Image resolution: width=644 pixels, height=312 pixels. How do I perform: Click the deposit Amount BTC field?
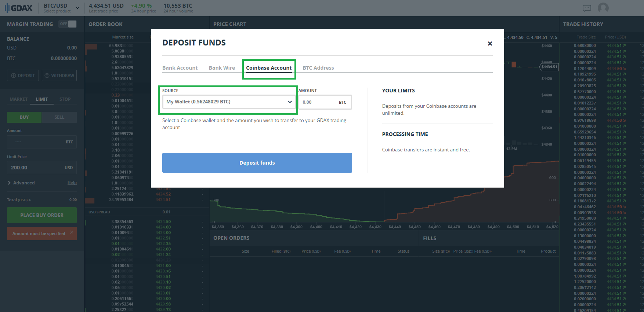tap(325, 102)
